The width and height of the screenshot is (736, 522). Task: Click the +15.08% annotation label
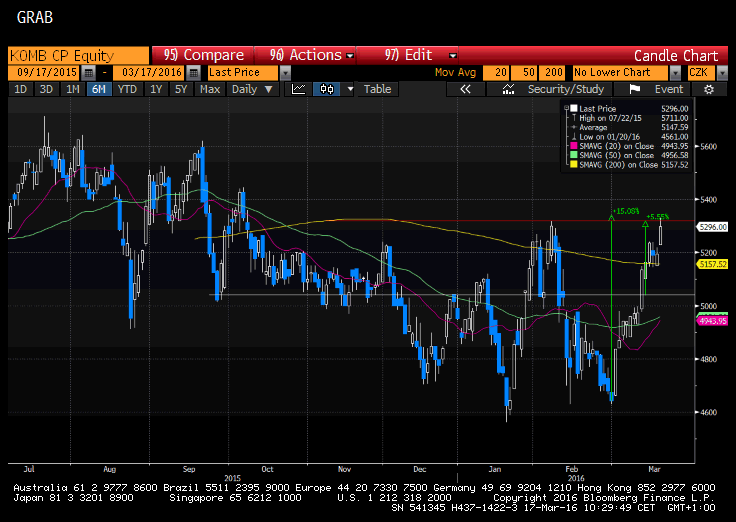626,211
